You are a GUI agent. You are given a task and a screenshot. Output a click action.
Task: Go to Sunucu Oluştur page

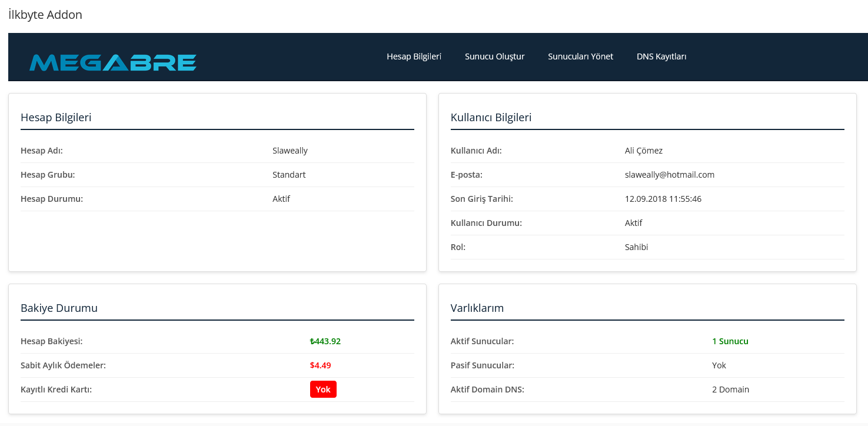494,56
